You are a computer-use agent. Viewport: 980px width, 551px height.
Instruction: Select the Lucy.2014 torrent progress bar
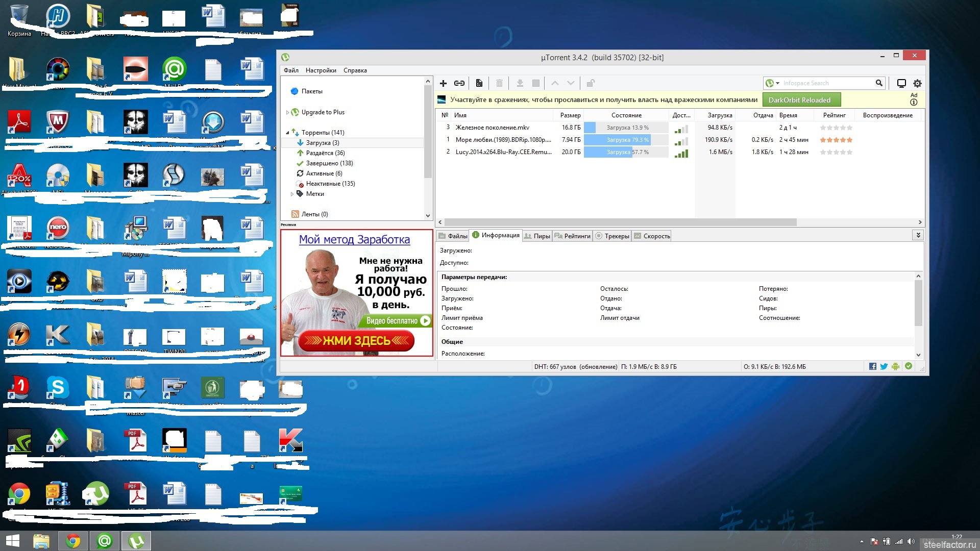point(626,152)
